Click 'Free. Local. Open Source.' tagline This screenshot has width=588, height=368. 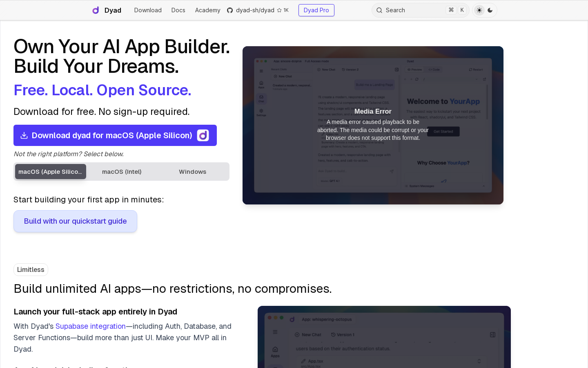tap(102, 90)
